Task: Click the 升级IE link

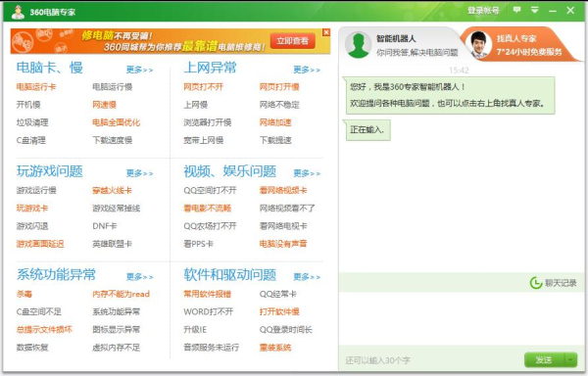Action: tap(195, 330)
